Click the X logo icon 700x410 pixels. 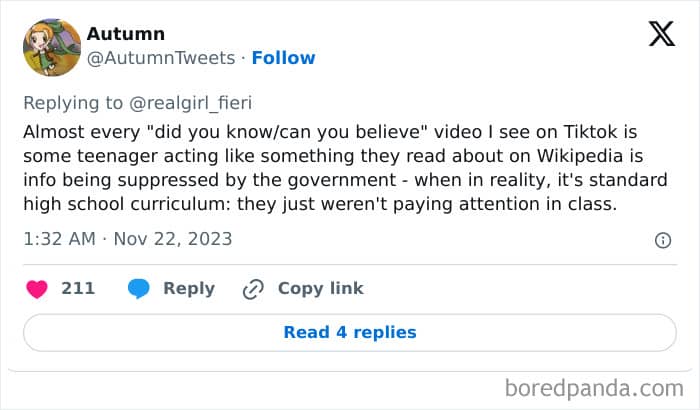[661, 35]
